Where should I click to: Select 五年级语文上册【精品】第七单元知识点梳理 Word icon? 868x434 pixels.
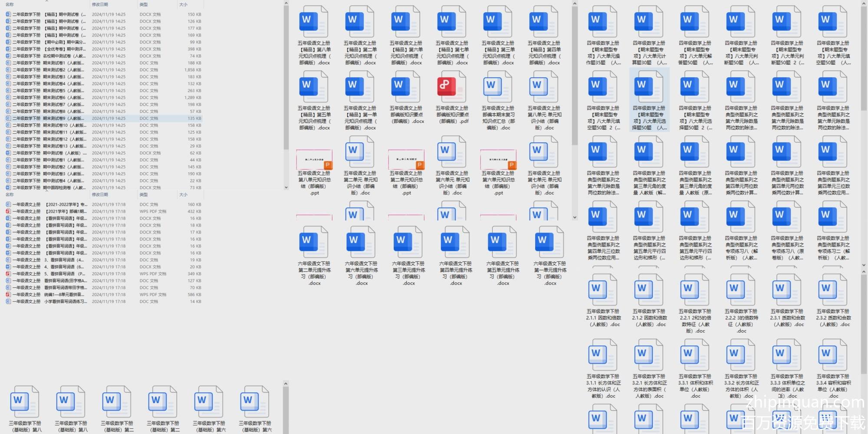coord(452,21)
